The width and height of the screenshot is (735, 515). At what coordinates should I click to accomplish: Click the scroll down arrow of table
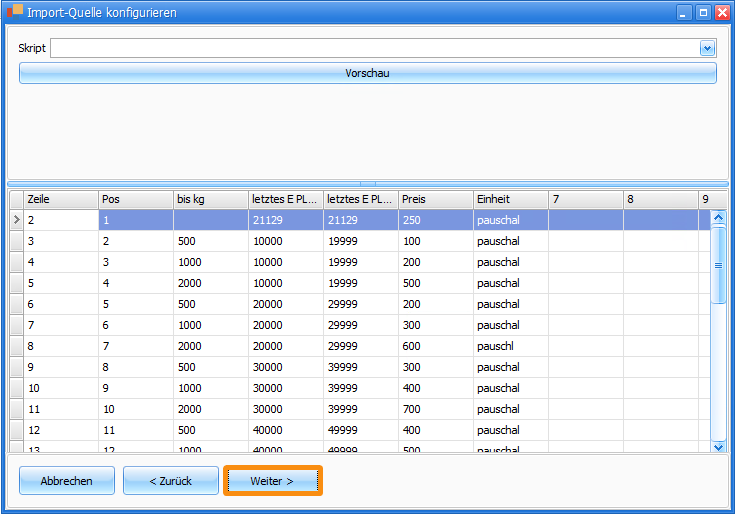(717, 447)
